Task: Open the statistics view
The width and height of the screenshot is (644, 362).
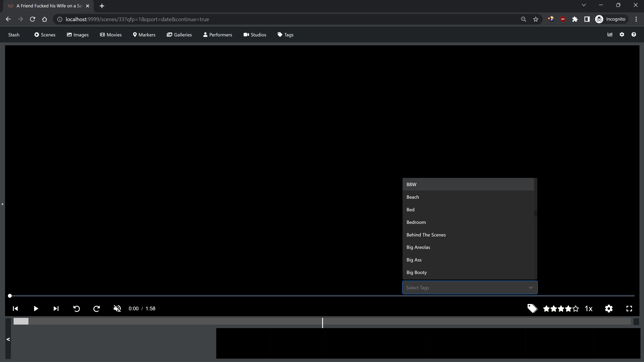Action: point(610,35)
